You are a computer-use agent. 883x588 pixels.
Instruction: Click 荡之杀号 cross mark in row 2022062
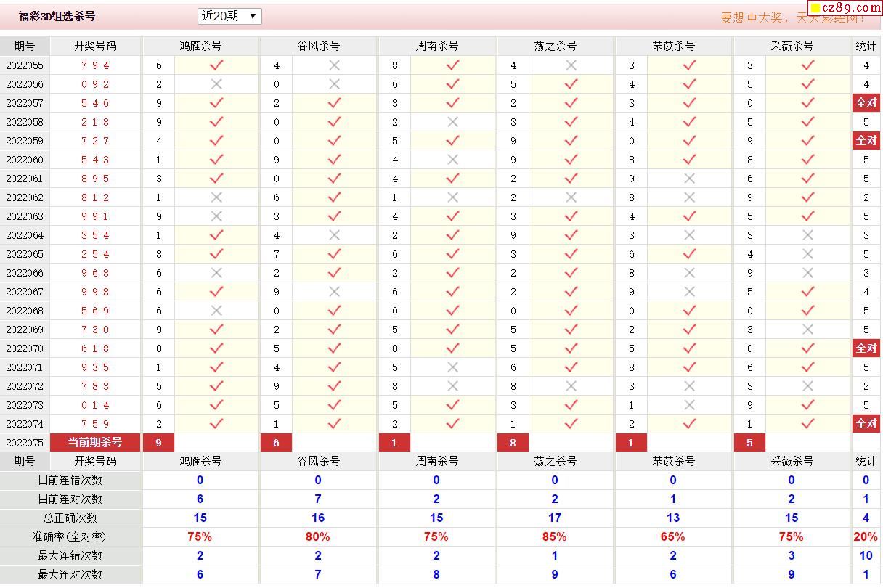pyautogui.click(x=571, y=197)
